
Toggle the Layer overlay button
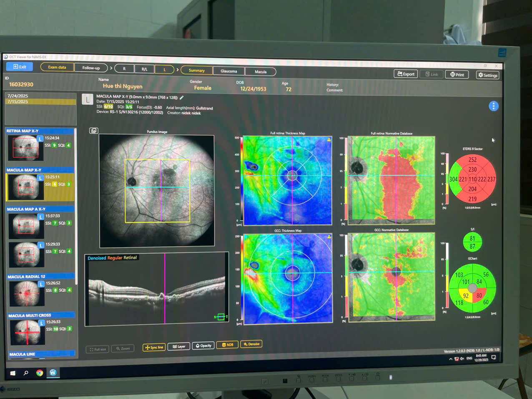tap(179, 346)
